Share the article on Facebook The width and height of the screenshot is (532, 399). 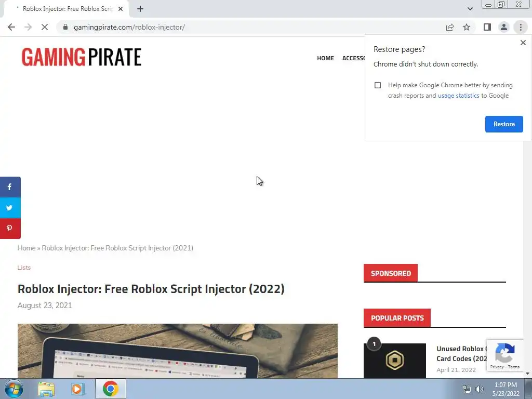coord(10,187)
